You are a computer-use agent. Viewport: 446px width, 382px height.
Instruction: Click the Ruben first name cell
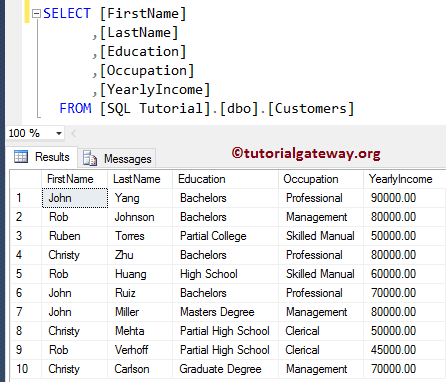[75, 236]
